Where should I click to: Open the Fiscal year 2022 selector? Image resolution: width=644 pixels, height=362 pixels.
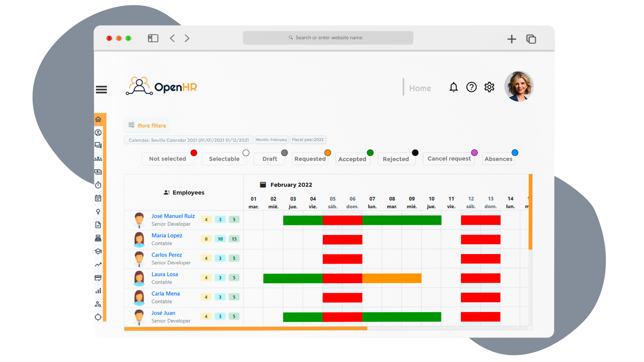tap(308, 140)
